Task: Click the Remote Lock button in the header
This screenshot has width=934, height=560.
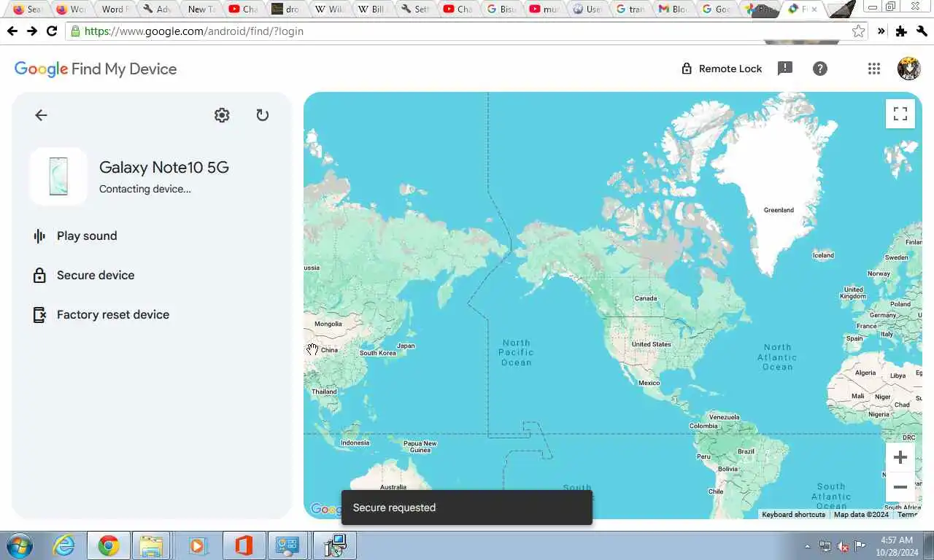Action: [x=721, y=69]
